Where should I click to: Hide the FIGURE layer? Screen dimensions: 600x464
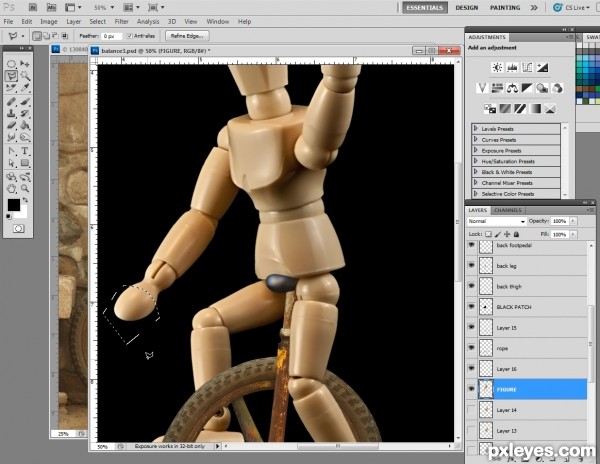coord(471,389)
